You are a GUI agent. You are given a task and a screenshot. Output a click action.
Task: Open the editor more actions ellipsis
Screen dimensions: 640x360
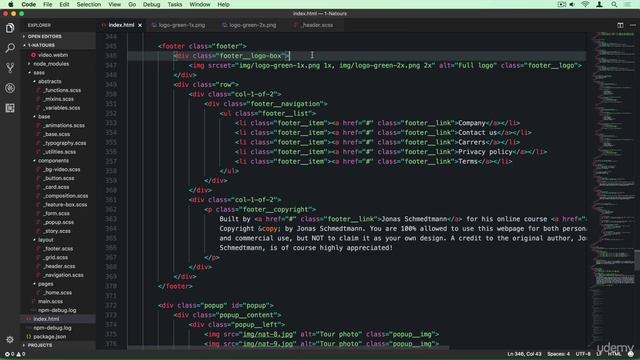633,25
